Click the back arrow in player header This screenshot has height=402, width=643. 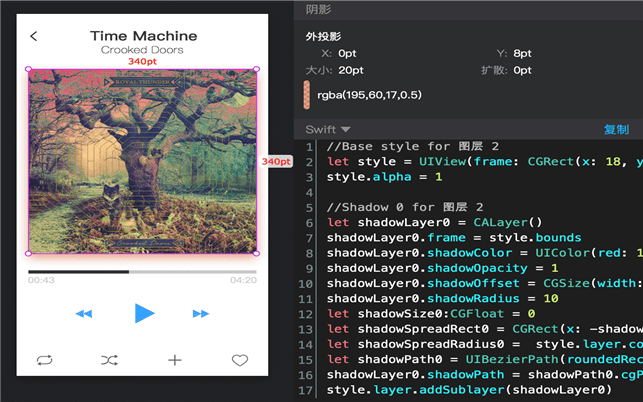tap(34, 37)
